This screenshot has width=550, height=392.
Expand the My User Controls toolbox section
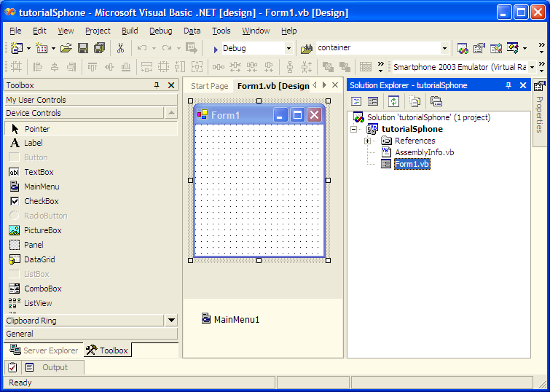point(91,100)
